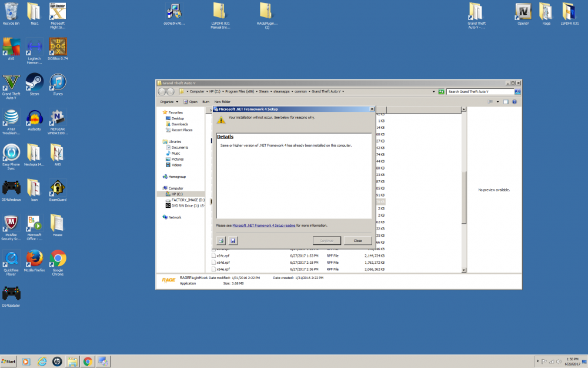Open Grand Theft Auto V desktop icon

pos(11,82)
